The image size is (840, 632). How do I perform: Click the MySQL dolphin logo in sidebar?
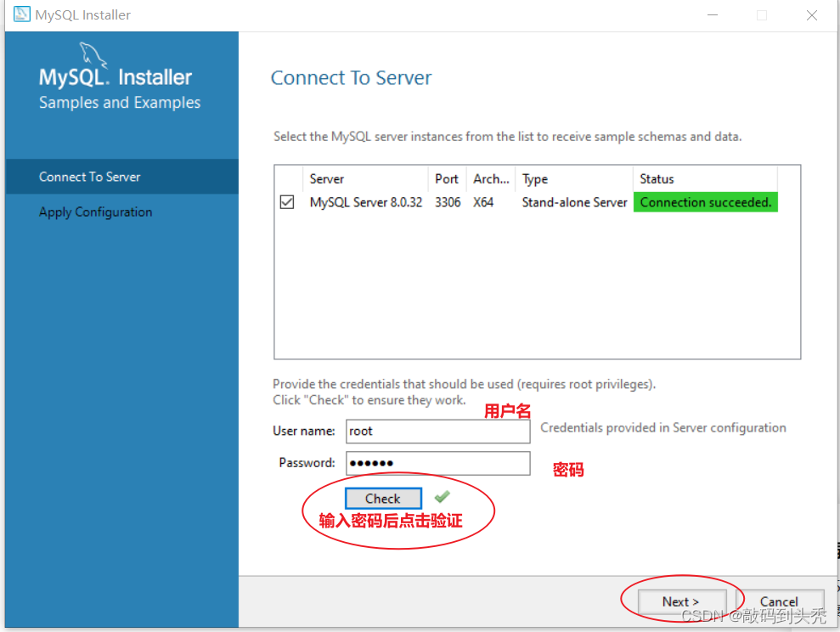point(93,55)
